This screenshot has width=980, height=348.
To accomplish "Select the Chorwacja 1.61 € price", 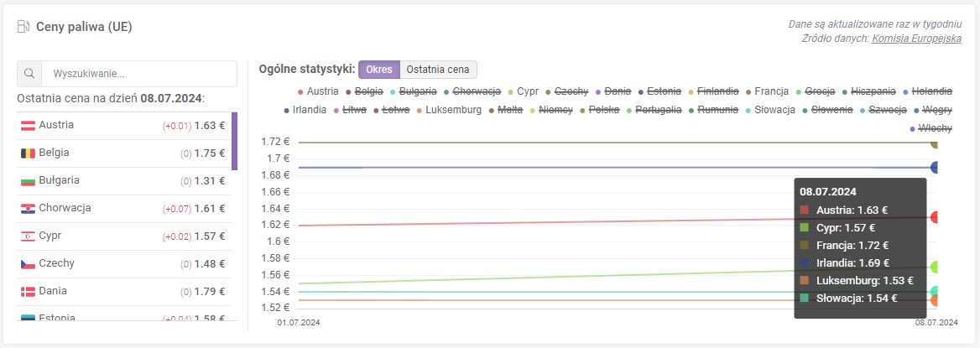I will pos(210,209).
